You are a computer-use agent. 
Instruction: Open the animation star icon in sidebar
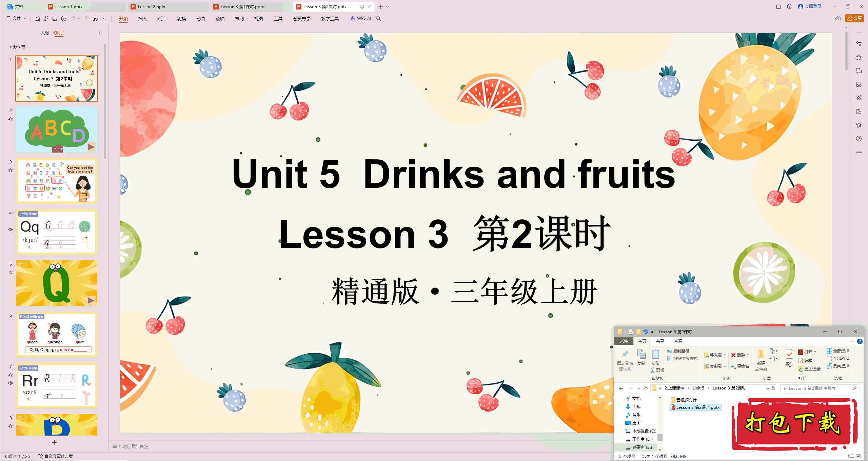click(859, 57)
